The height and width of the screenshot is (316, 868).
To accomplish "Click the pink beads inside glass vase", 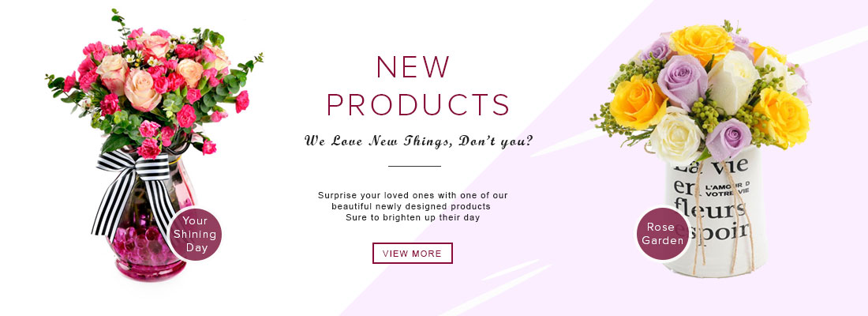I will 142,254.
